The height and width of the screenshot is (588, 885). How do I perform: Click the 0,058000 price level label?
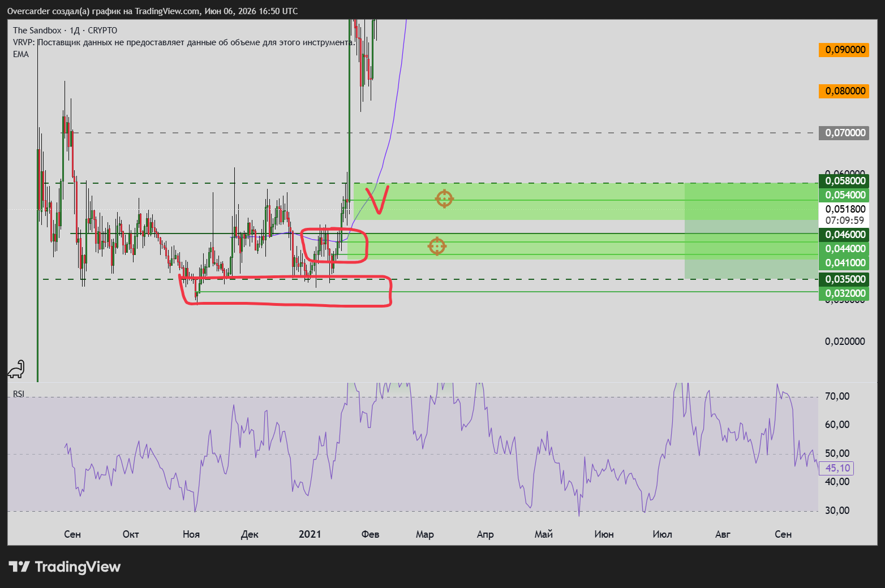[x=844, y=181]
